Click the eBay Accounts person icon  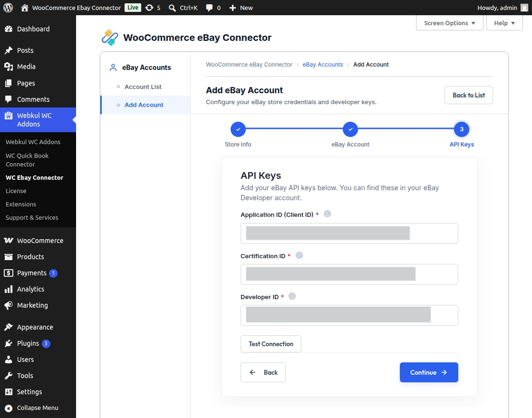[113, 68]
